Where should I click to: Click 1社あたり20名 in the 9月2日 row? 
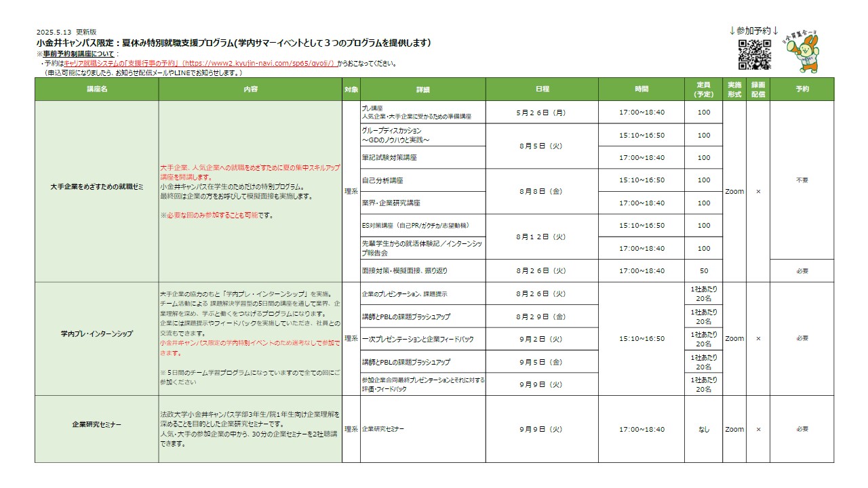point(704,339)
